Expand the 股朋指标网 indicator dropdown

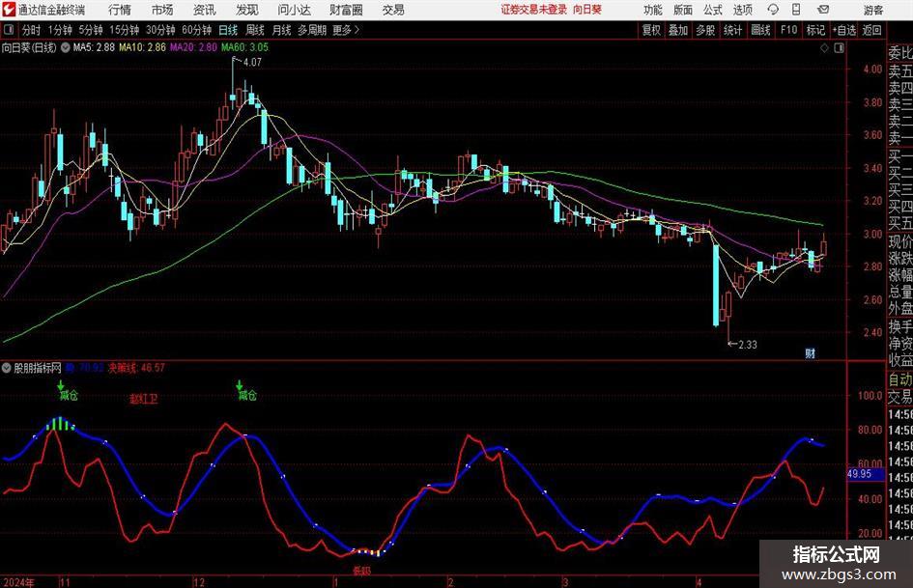(x=7, y=368)
